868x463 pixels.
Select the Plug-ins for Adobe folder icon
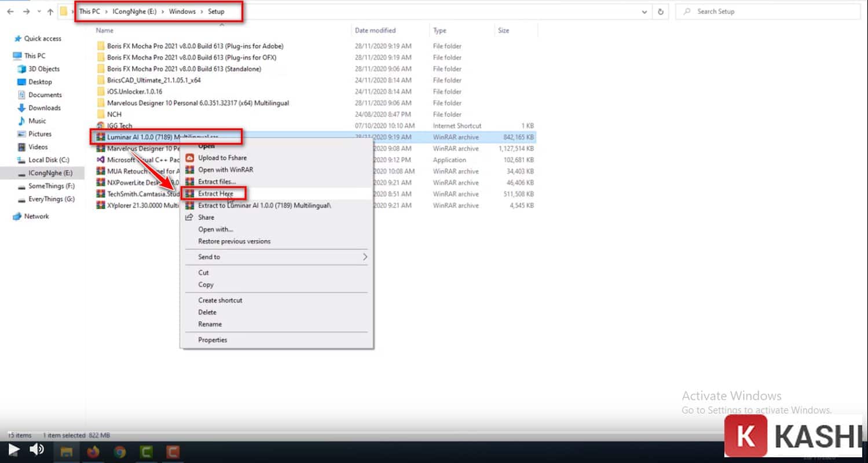click(101, 46)
